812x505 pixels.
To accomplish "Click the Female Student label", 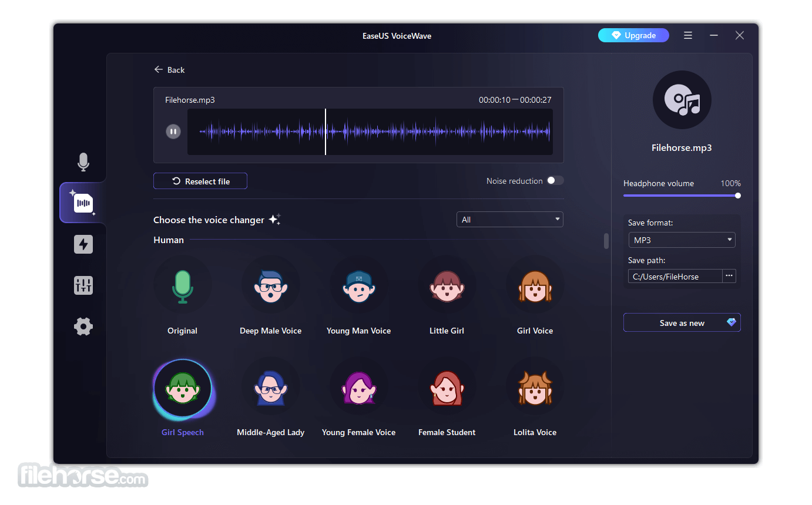I will pos(447,433).
